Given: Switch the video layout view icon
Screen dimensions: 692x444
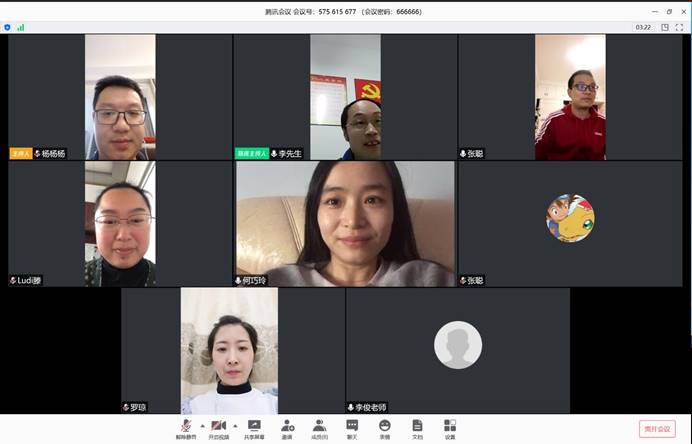Looking at the screenshot, I should click(x=664, y=27).
